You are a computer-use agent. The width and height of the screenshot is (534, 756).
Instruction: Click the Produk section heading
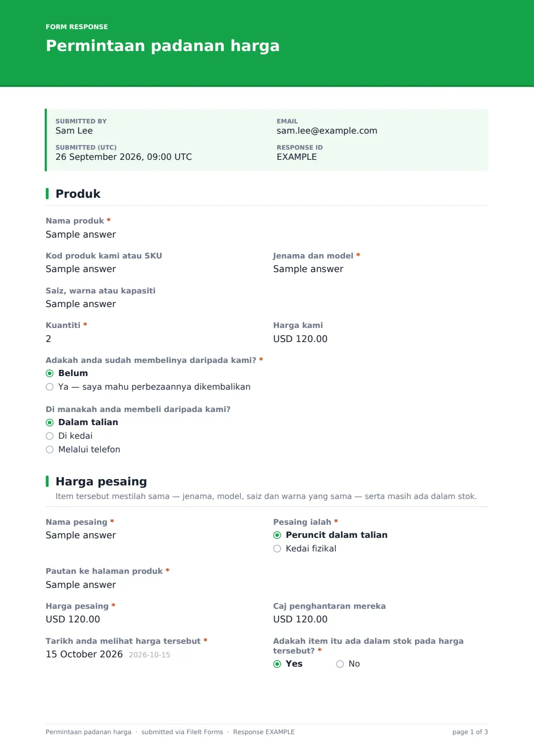[x=78, y=194]
